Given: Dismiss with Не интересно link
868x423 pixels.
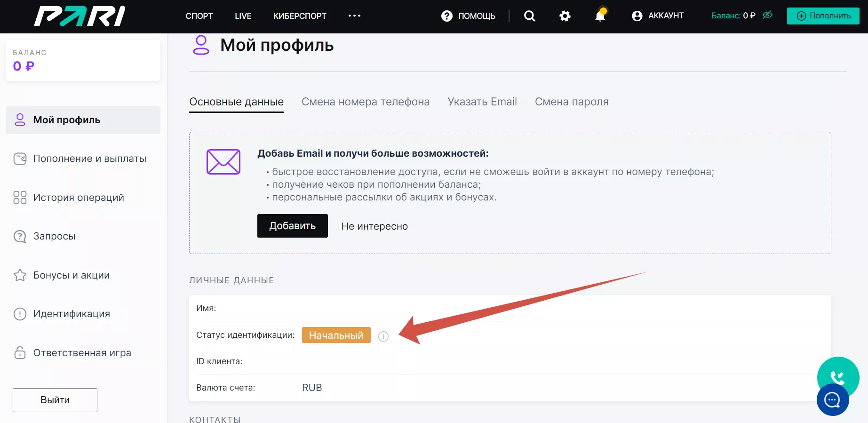Looking at the screenshot, I should (x=374, y=226).
